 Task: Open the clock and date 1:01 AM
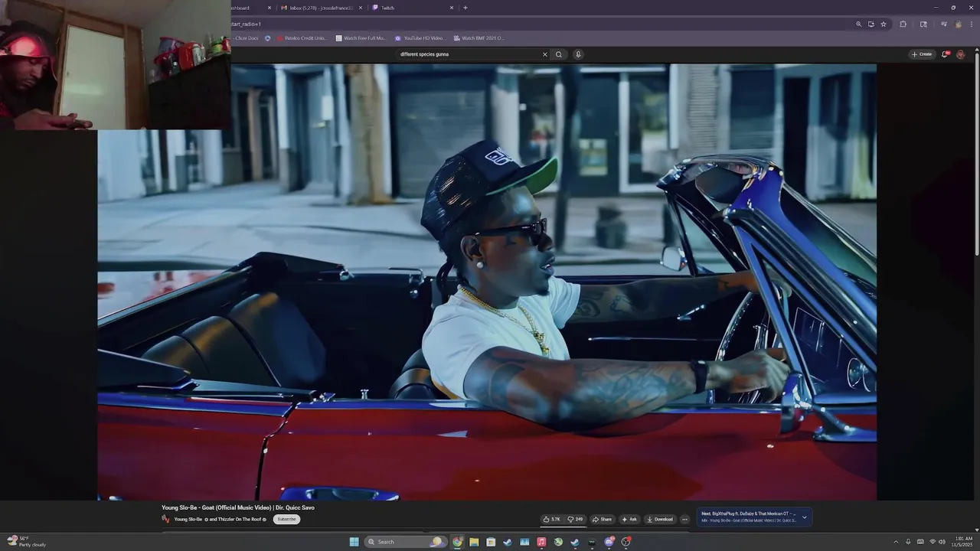pos(961,542)
